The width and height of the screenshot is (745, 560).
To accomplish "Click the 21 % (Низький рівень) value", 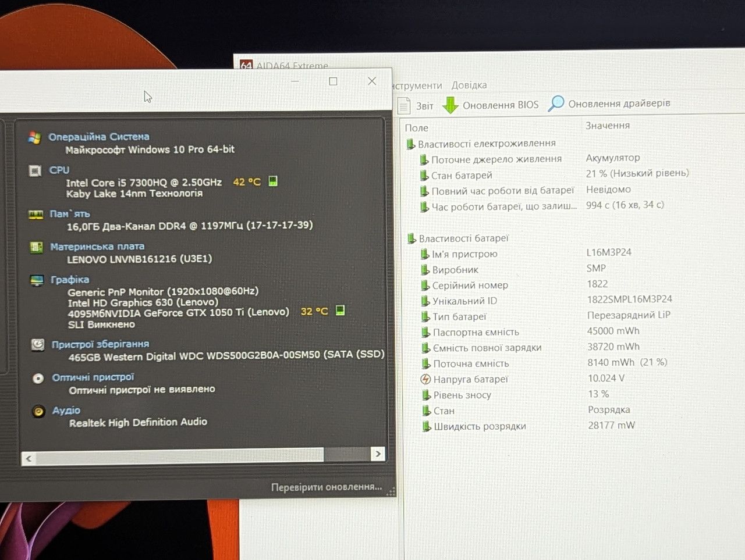I will (637, 173).
